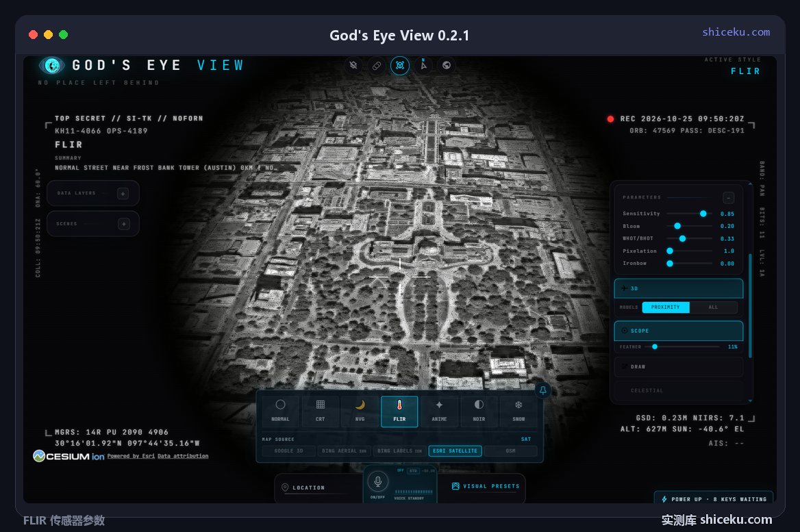The height and width of the screenshot is (532, 800).
Task: Adjust the WHOT/BHOT slider
Action: click(x=689, y=239)
